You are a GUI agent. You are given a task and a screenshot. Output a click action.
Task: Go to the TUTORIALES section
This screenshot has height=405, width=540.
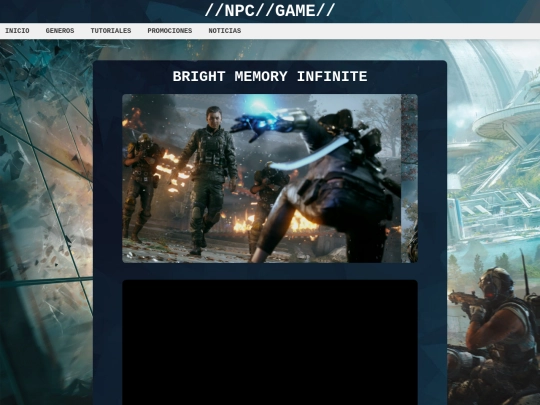click(111, 31)
